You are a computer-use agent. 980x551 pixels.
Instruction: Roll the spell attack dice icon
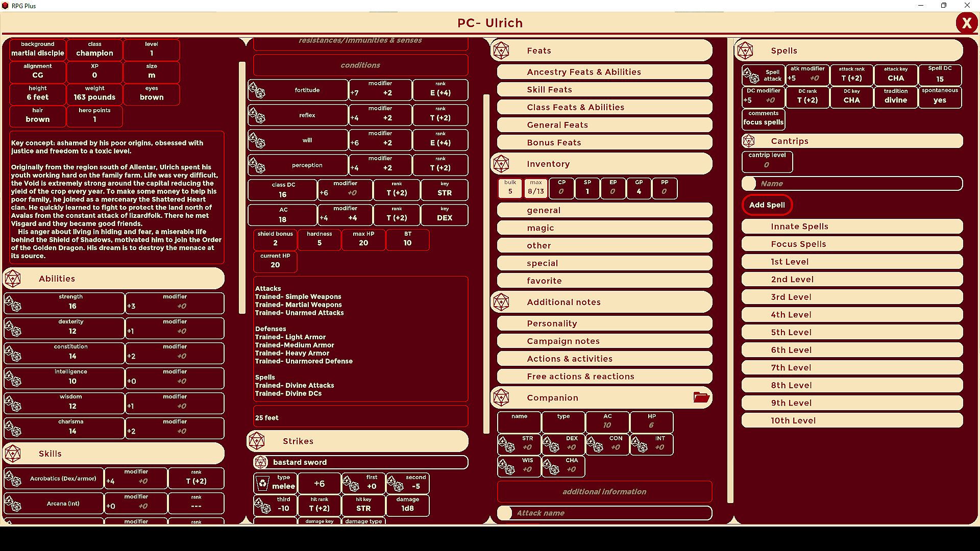point(751,76)
